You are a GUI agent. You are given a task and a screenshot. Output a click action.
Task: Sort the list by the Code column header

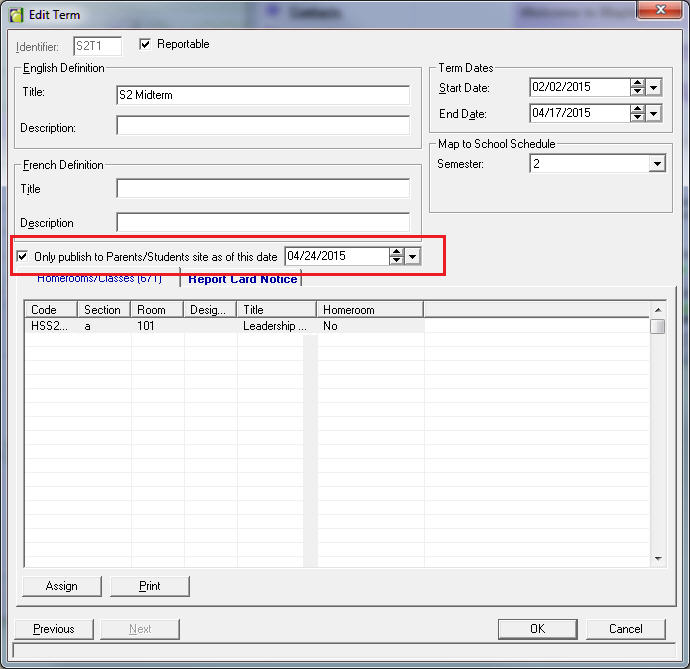(51, 310)
